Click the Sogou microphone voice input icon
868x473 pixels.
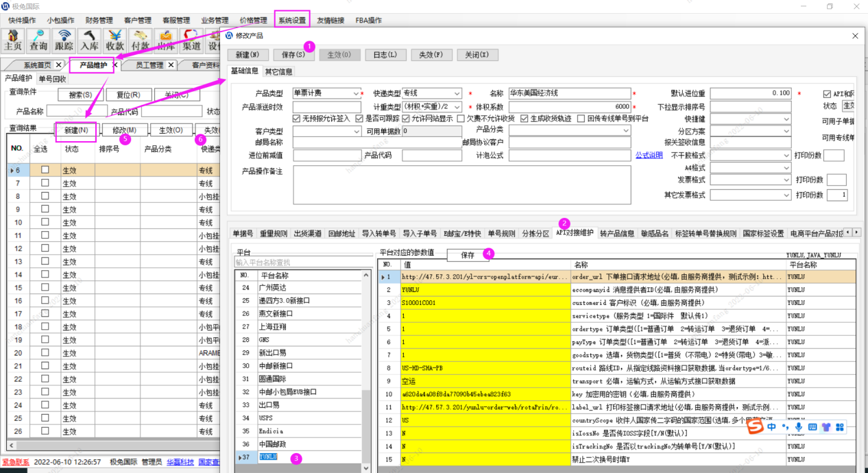pos(799,427)
